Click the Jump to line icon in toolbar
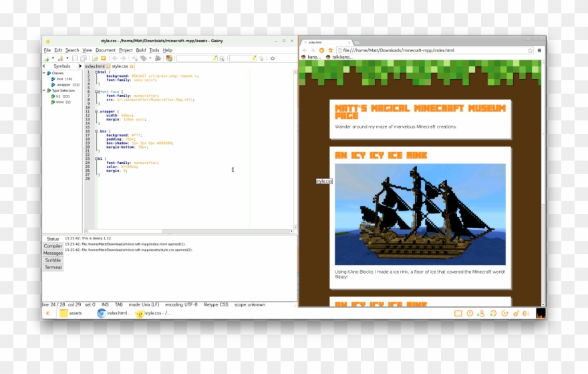This screenshot has height=374, width=588. pyautogui.click(x=261, y=59)
